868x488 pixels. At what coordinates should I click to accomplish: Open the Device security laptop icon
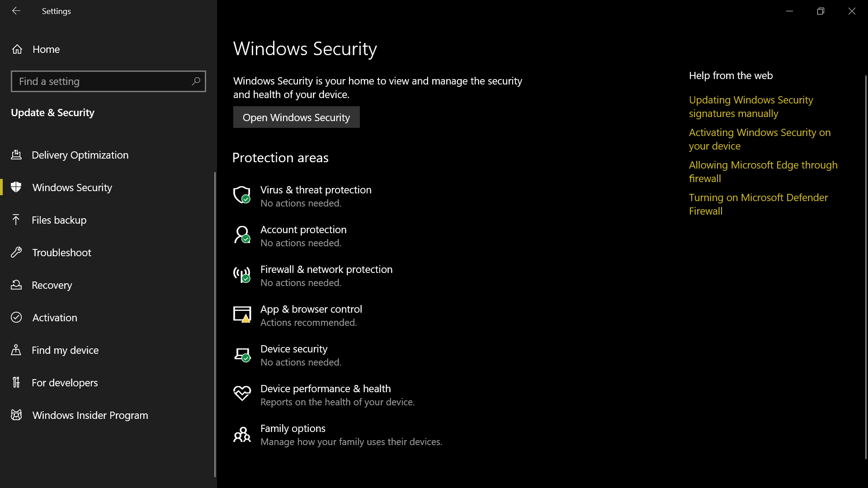point(242,355)
